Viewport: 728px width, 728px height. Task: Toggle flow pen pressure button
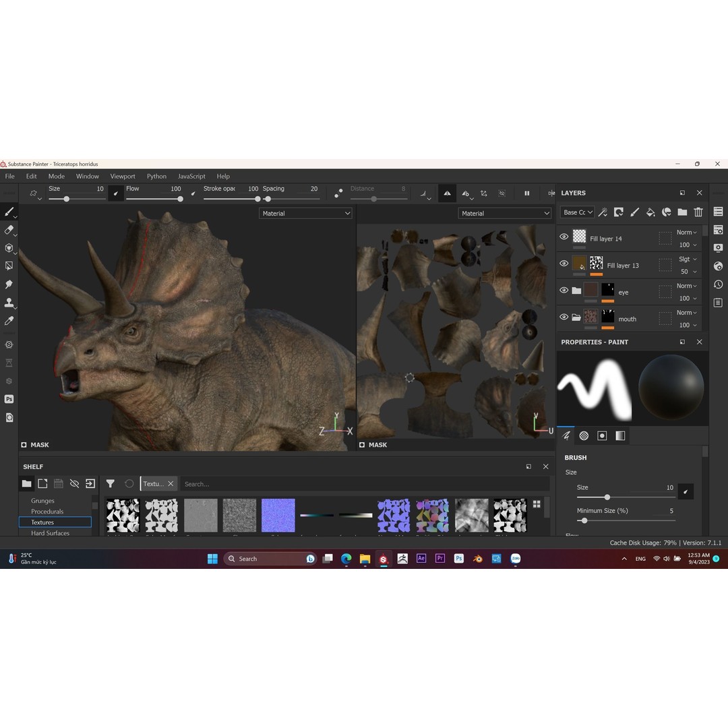pos(193,193)
